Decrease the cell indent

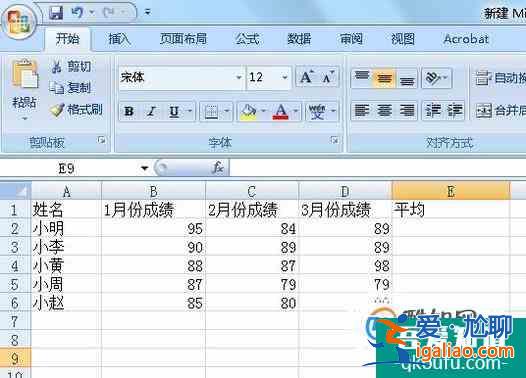(x=433, y=110)
